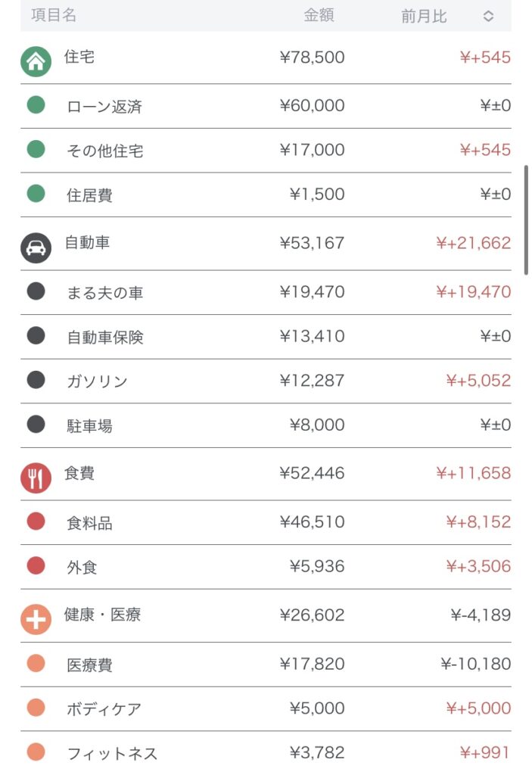This screenshot has width=532, height=775.
Task: Click the green house icon for 住宅
Action: [36, 61]
